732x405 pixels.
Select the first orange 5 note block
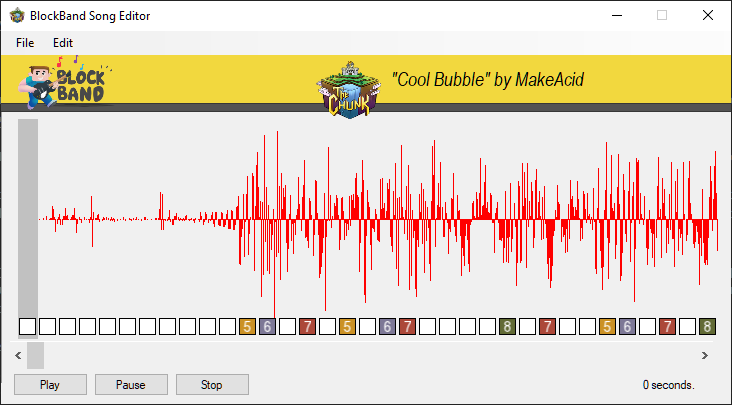pos(247,327)
